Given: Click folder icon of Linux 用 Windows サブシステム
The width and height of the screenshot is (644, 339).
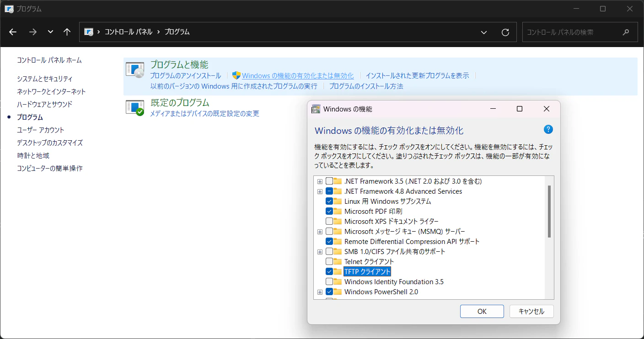Looking at the screenshot, I should 338,201.
